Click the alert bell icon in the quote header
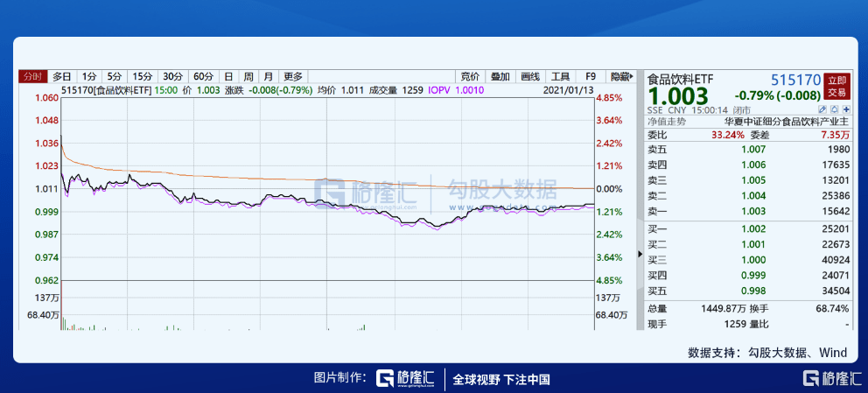The image size is (868, 393). [x=834, y=110]
